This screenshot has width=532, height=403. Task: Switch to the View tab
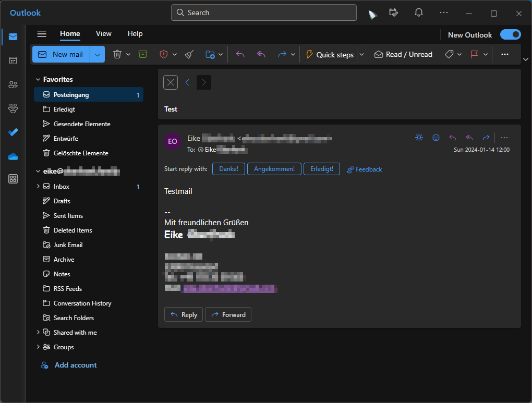(103, 33)
